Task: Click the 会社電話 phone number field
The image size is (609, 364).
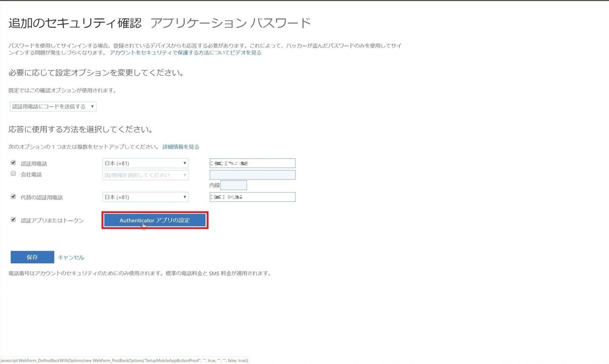Action: point(252,174)
